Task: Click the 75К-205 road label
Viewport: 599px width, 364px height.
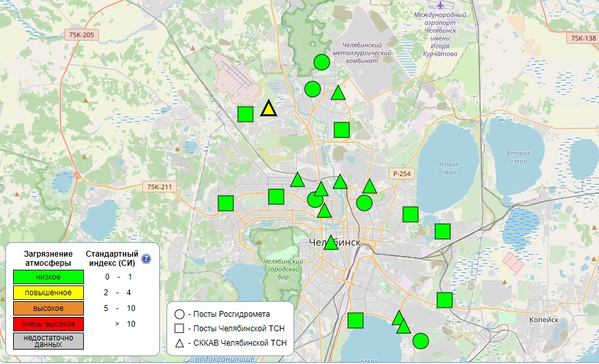Action: click(81, 35)
